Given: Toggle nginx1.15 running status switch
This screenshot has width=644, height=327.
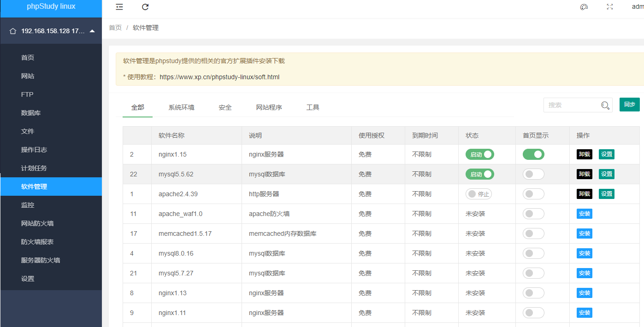Looking at the screenshot, I should pos(479,154).
